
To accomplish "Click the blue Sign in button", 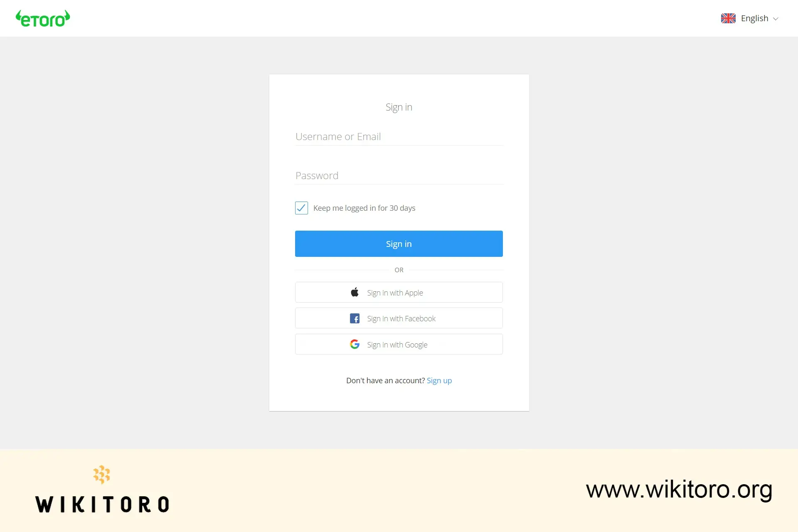I will [399, 244].
